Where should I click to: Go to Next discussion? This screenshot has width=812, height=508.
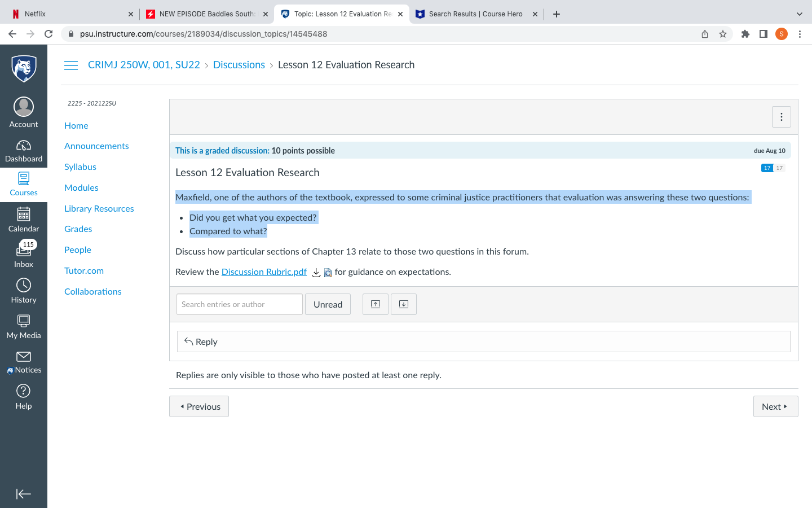(x=776, y=406)
